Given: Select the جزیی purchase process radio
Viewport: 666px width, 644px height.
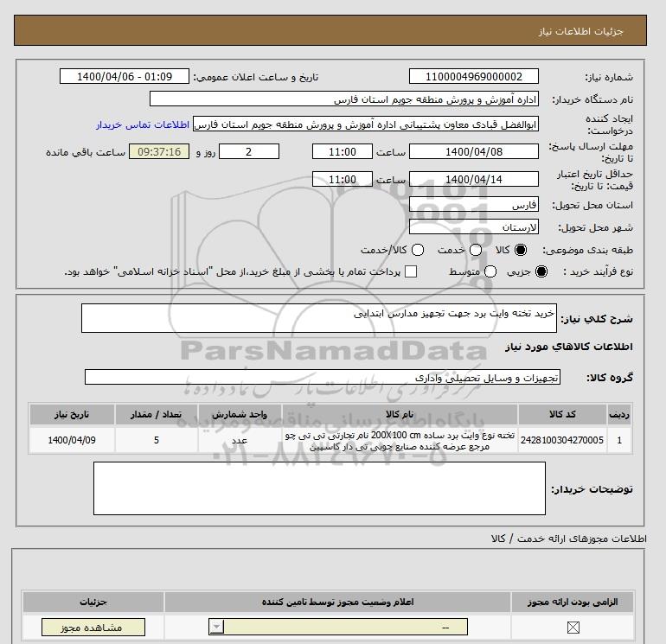Looking at the screenshot, I should click(x=541, y=271).
